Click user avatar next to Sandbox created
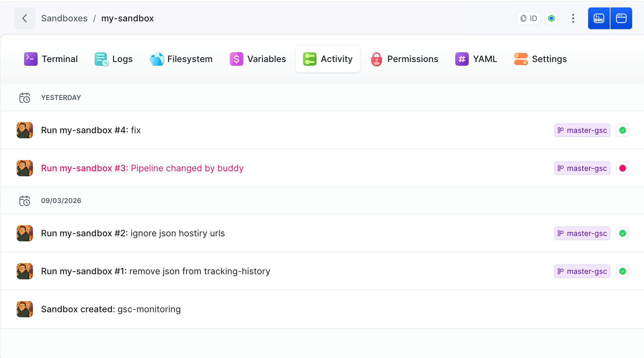Image resolution: width=644 pixels, height=358 pixels. (25, 309)
